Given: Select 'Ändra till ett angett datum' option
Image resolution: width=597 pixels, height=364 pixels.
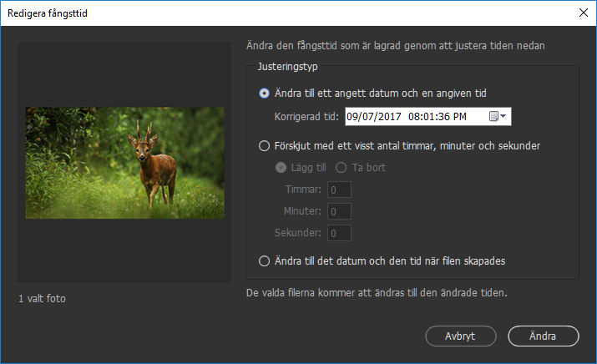Looking at the screenshot, I should pyautogui.click(x=265, y=94).
